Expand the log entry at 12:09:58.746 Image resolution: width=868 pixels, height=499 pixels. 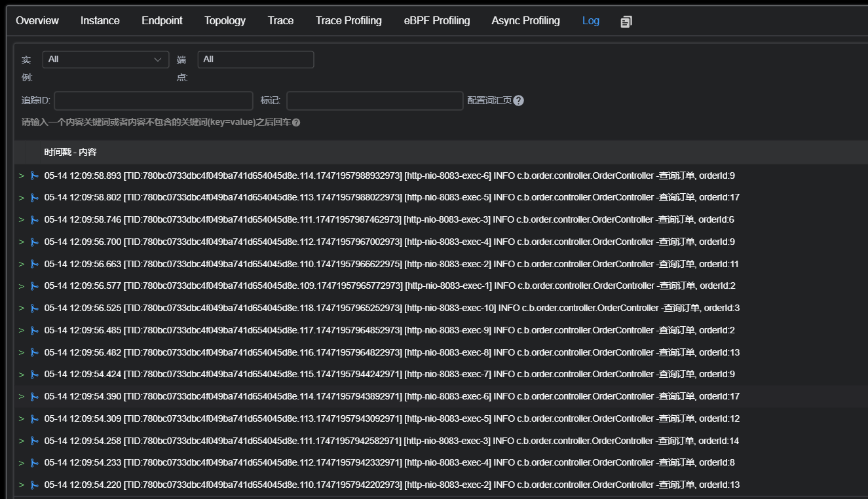(x=22, y=220)
